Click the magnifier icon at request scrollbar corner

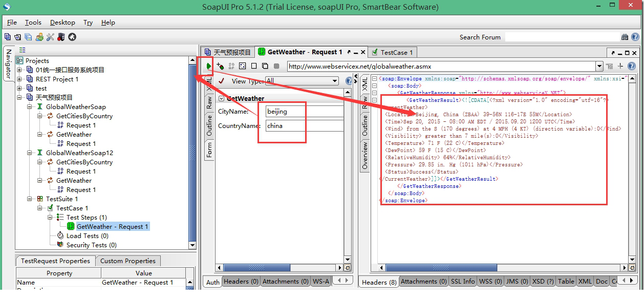tap(348, 268)
